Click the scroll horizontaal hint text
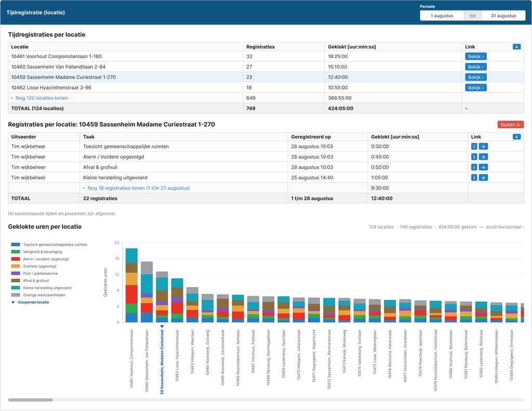 (504, 227)
